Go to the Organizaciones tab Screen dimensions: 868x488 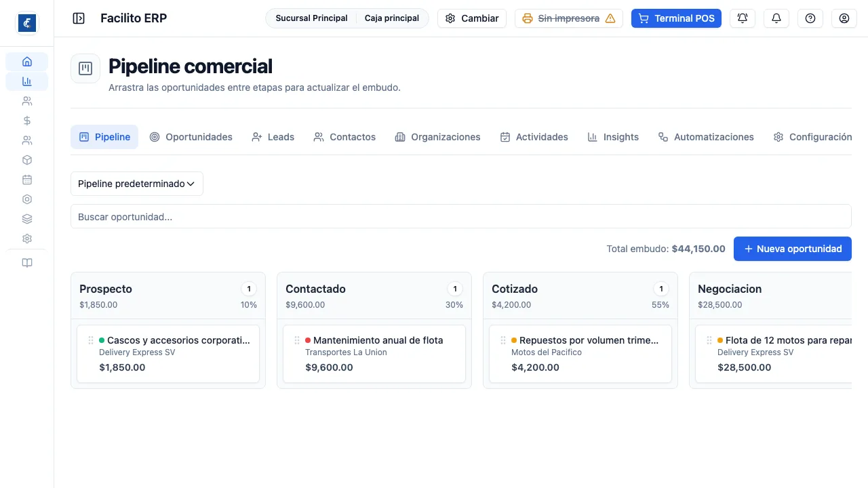click(x=437, y=137)
